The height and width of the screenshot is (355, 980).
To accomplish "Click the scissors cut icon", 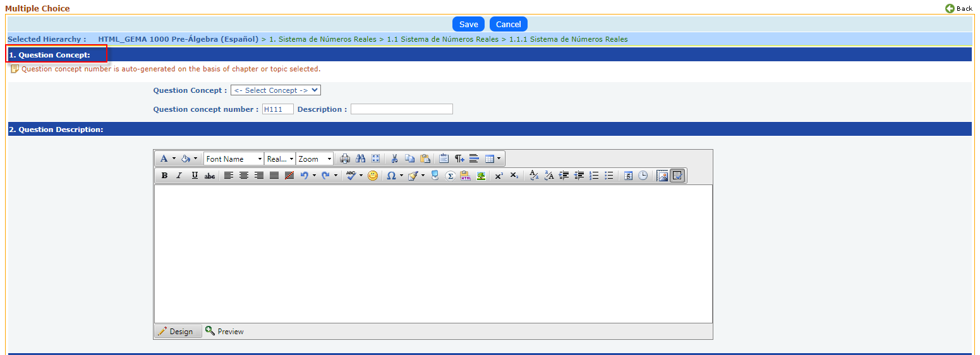I will [x=394, y=159].
